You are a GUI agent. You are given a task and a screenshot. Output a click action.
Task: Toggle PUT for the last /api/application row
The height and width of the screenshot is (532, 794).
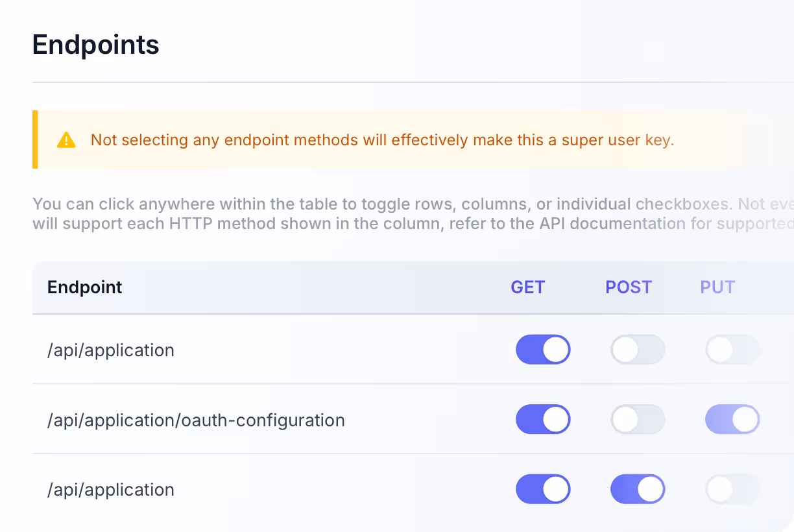[x=732, y=489]
